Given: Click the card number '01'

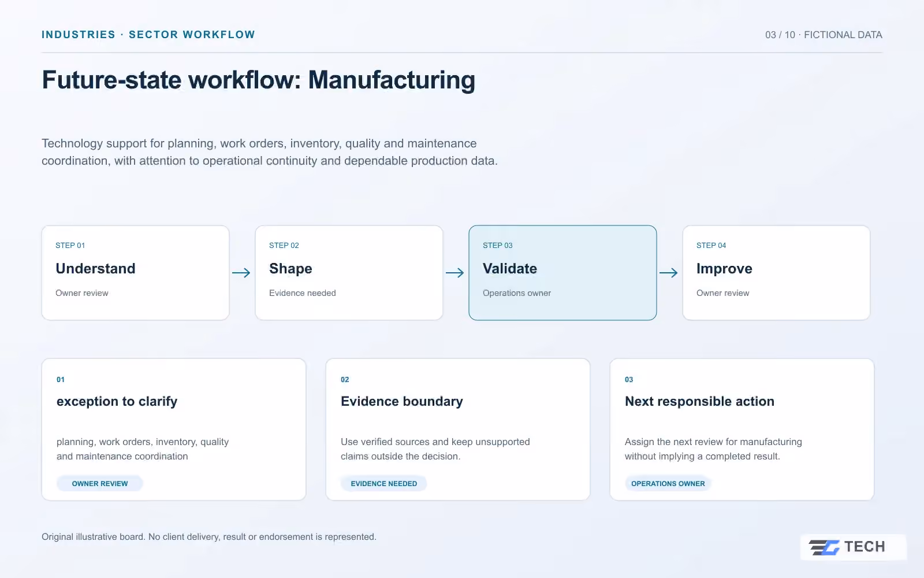Looking at the screenshot, I should coord(61,380).
